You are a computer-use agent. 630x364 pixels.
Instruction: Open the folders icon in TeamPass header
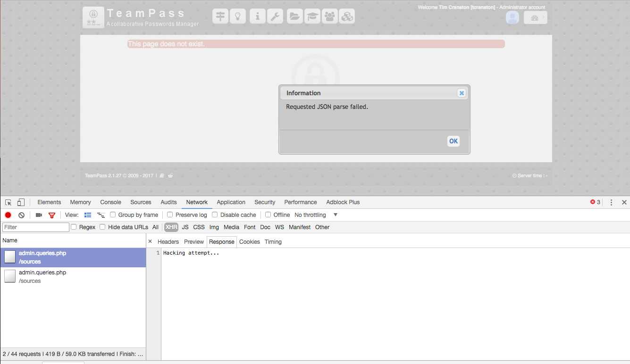pyautogui.click(x=294, y=16)
